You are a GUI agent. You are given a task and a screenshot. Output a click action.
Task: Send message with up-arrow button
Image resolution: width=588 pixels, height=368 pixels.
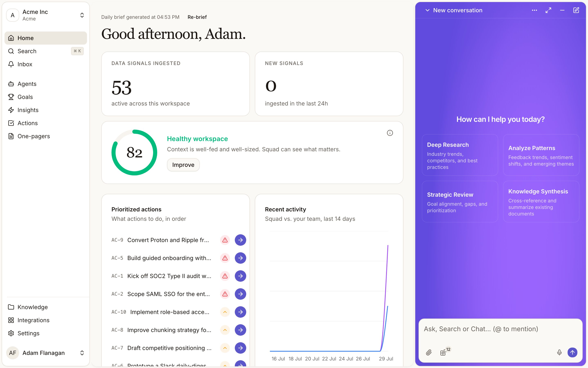click(572, 352)
